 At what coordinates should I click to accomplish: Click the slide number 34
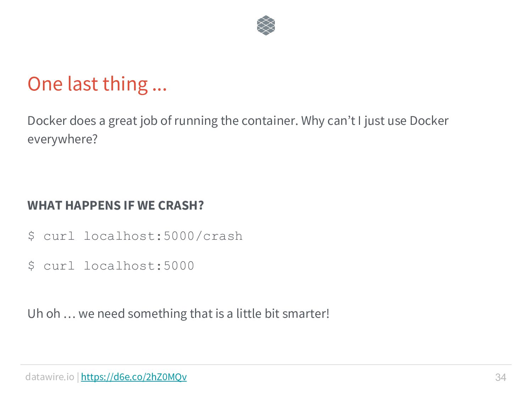500,377
